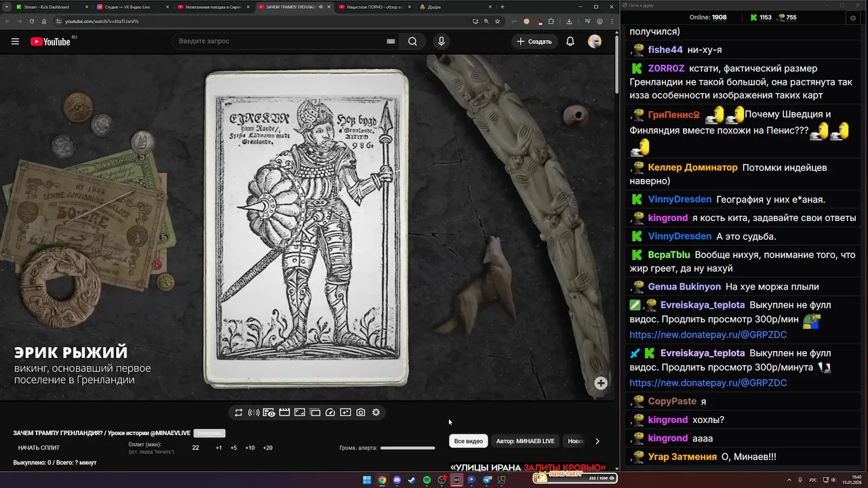Click the split minutes value 22
Image resolution: width=868 pixels, height=488 pixels.
tap(195, 448)
